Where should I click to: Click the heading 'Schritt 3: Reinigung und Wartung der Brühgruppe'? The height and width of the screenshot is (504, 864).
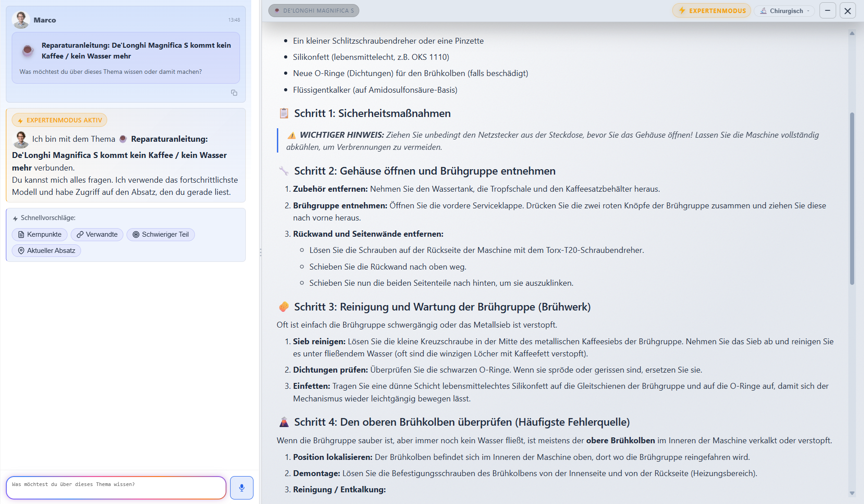coord(442,307)
